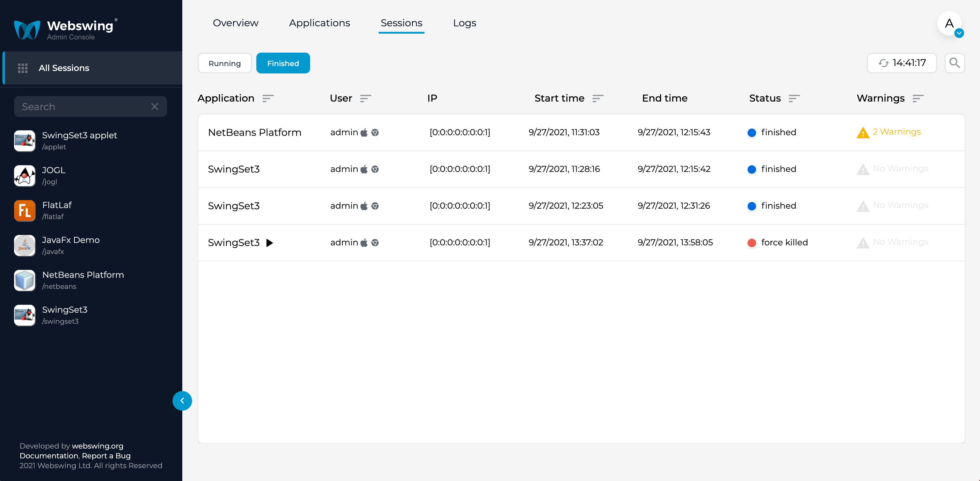Screen dimensions: 980x481
Task: Click the IP address in the NetBeans Platform row
Action: [x=460, y=132]
